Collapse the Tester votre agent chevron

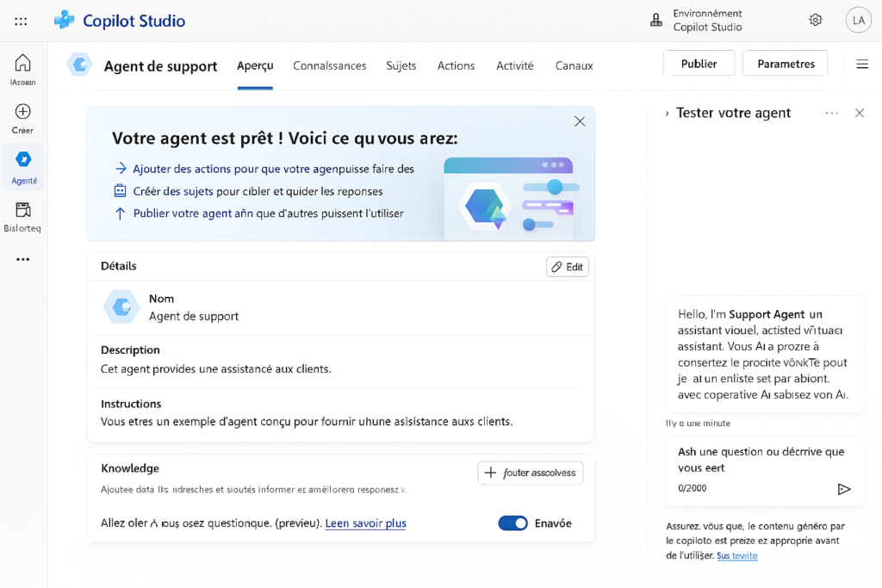667,114
